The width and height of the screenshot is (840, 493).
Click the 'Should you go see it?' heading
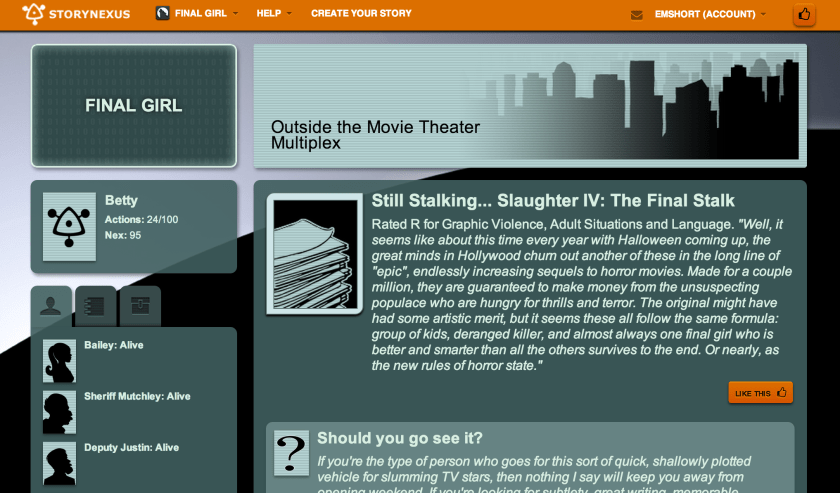[x=400, y=438]
